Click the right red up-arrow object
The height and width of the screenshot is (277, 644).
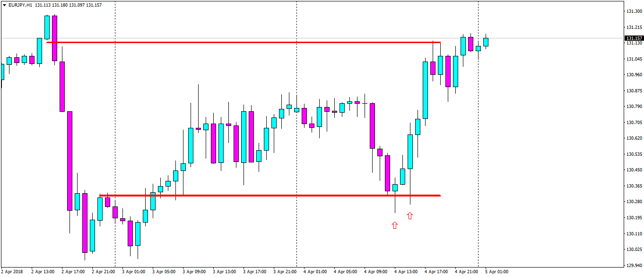pyautogui.click(x=409, y=215)
